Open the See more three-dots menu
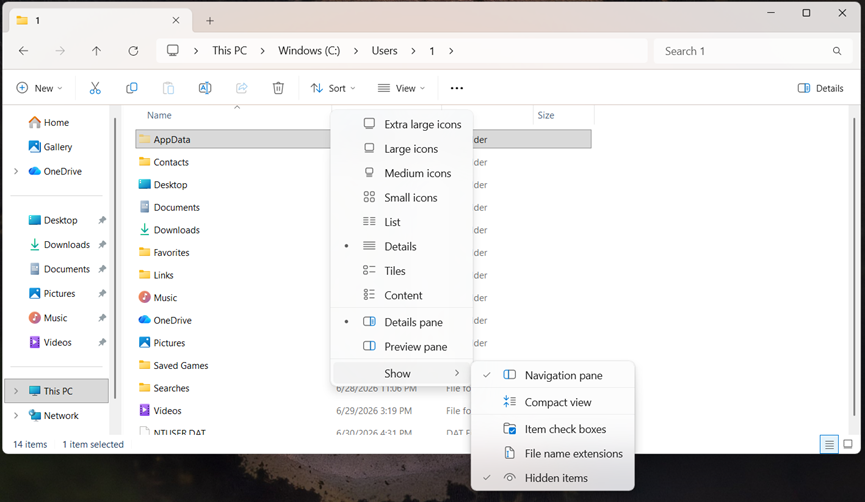This screenshot has width=865, height=502. tap(457, 88)
